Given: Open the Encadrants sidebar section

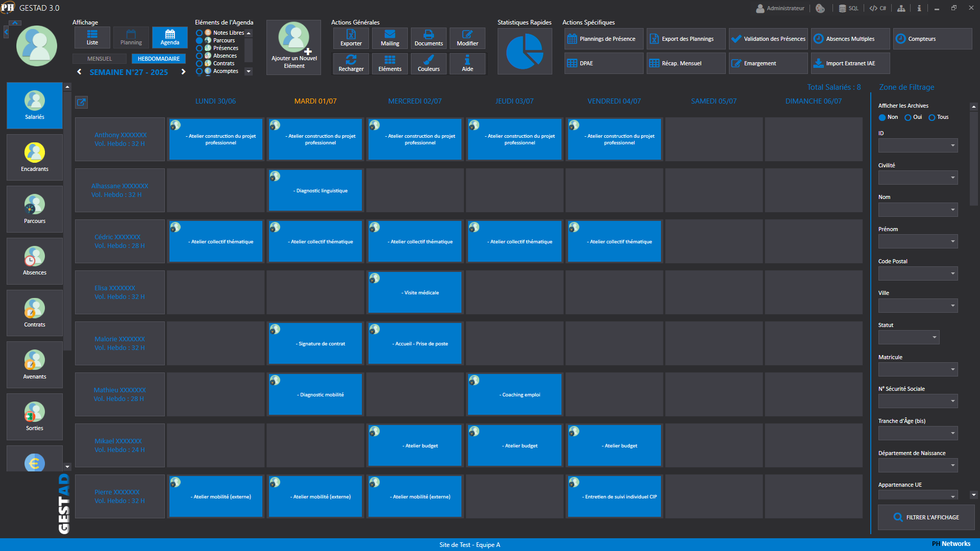Looking at the screenshot, I should click(x=35, y=158).
